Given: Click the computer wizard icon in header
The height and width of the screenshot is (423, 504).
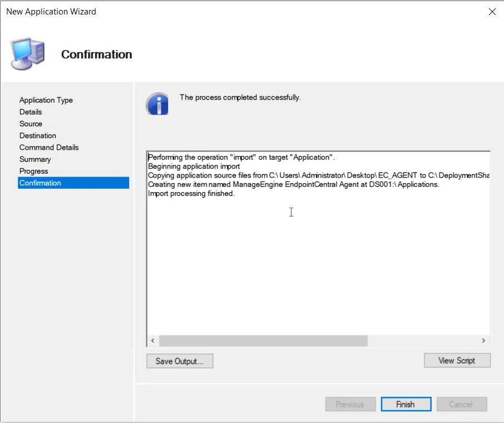Looking at the screenshot, I should point(27,54).
